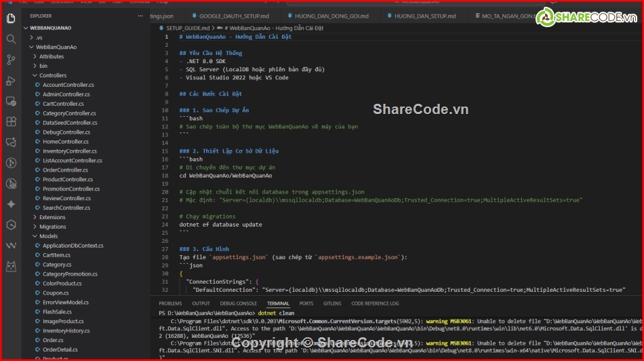Viewport: 644px width, 361px height.
Task: Open OrderController.cs
Action: (x=65, y=170)
